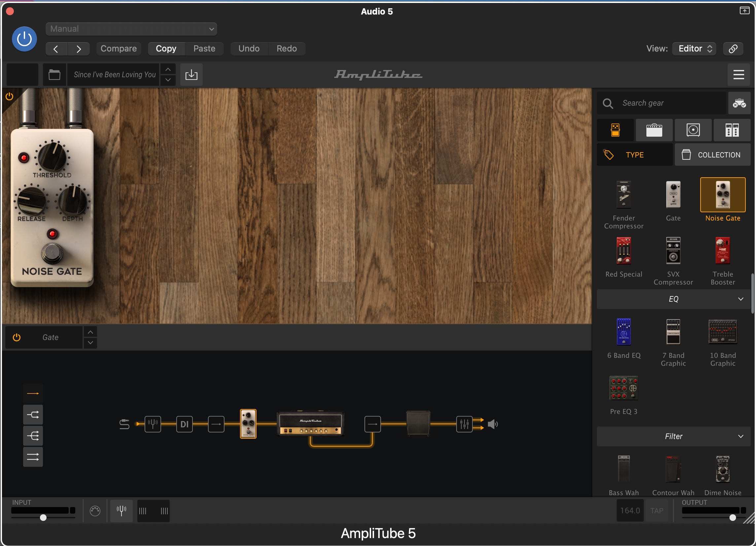This screenshot has height=546, width=756.
Task: Select the Dime Noise pedal
Action: pyautogui.click(x=723, y=475)
